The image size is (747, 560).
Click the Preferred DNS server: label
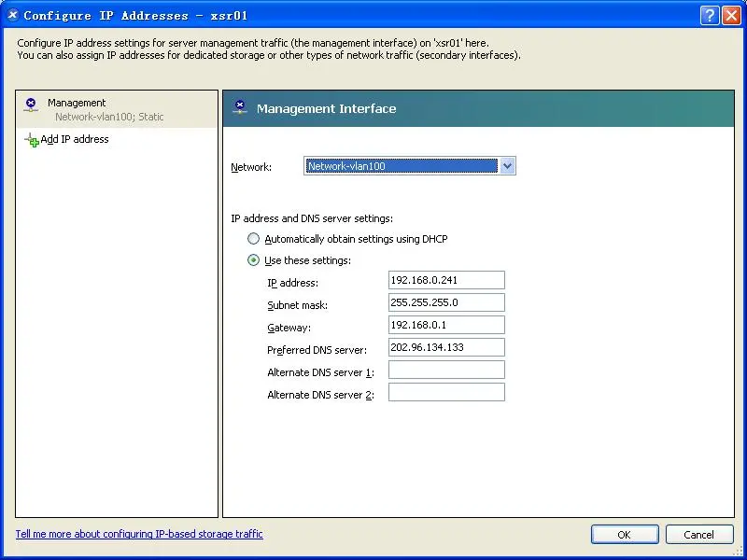pyautogui.click(x=317, y=350)
